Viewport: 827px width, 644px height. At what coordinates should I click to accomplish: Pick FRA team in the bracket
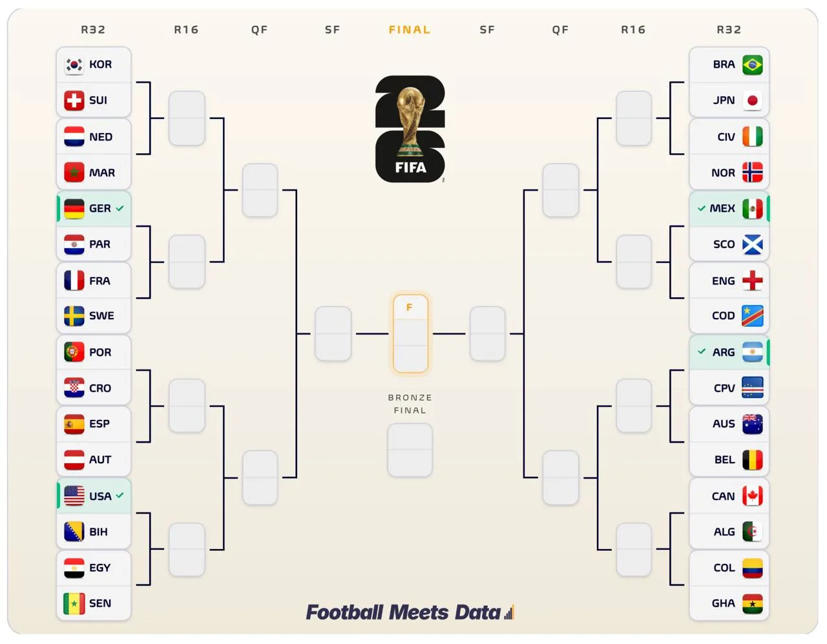click(94, 280)
